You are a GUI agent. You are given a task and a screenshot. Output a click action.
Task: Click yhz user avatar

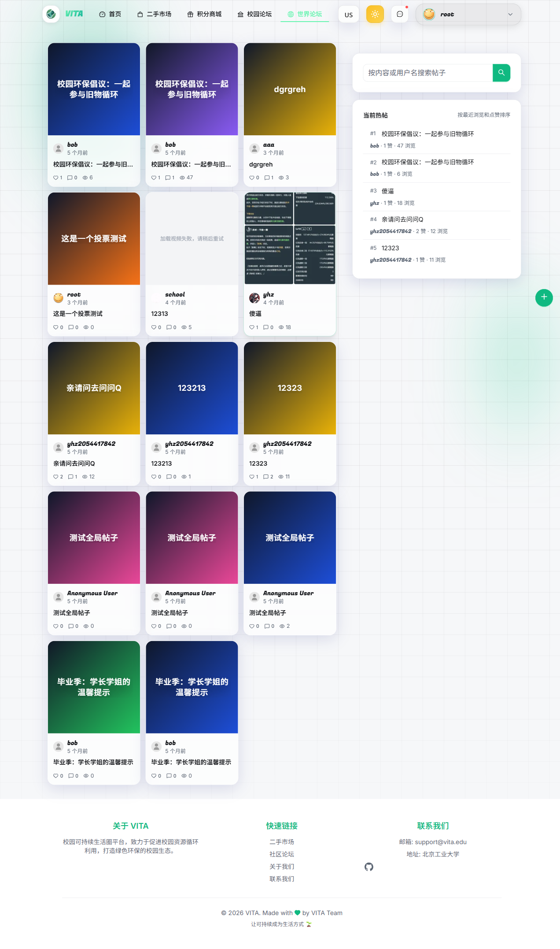point(254,298)
